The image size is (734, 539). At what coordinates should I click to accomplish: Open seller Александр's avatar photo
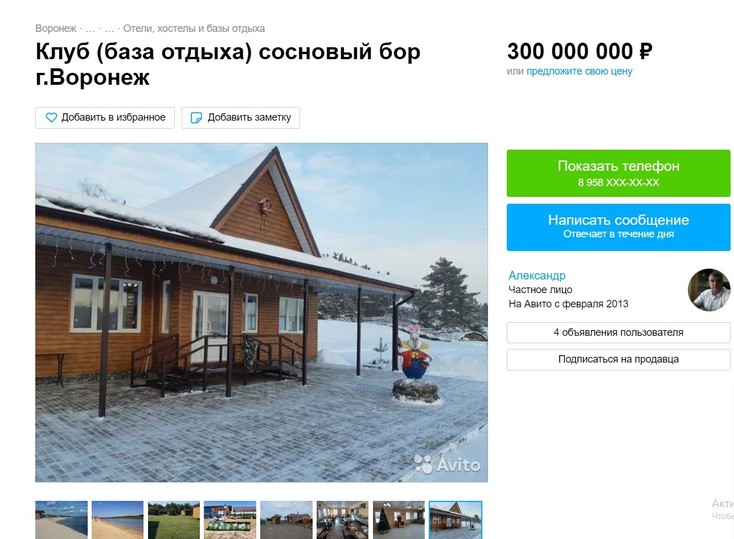click(x=709, y=290)
